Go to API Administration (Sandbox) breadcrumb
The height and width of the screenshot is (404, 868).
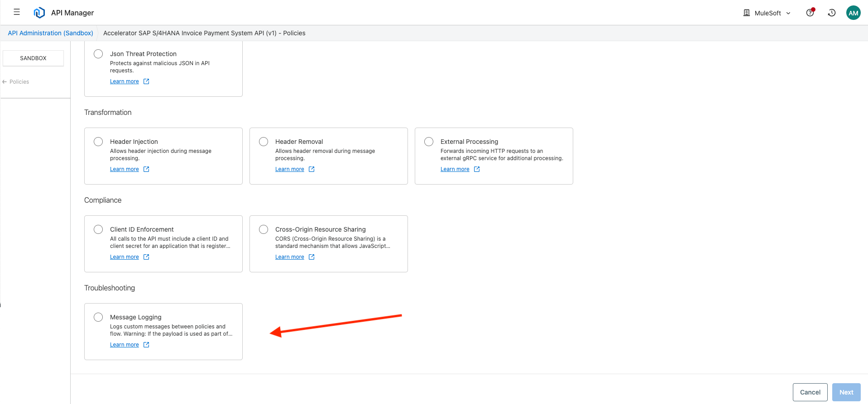[50, 33]
